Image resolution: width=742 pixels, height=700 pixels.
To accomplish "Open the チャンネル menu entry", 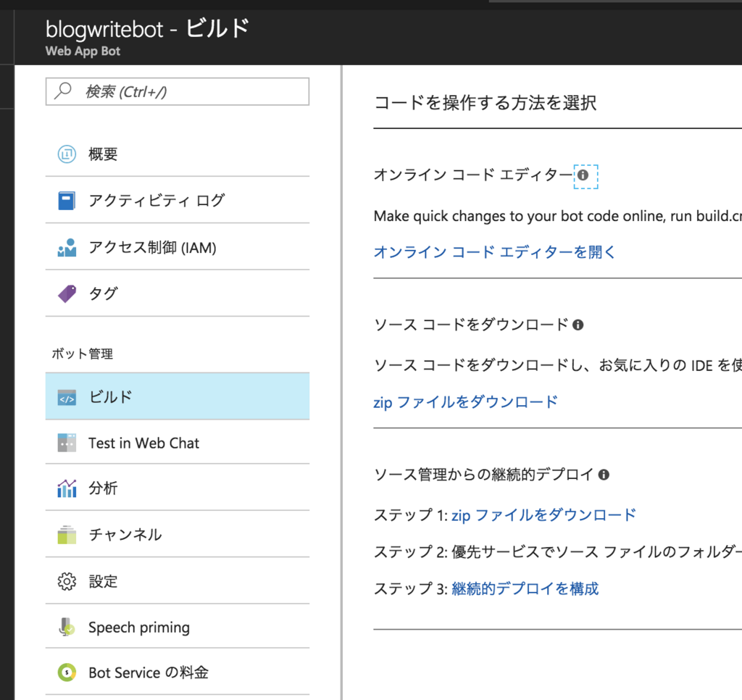I will (178, 534).
